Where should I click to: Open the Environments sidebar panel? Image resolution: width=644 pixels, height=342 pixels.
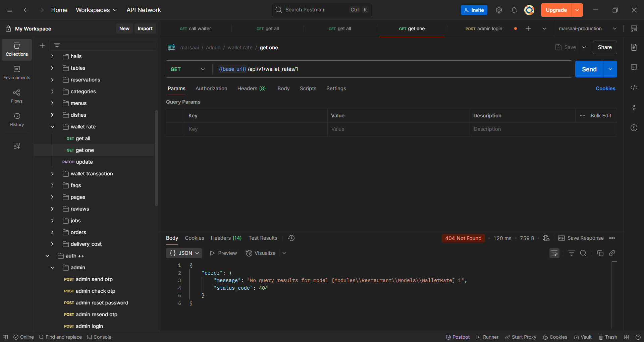click(x=17, y=73)
